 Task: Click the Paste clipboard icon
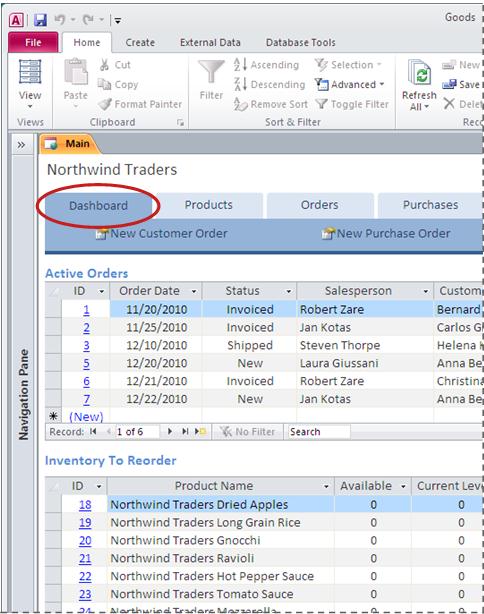tap(76, 71)
